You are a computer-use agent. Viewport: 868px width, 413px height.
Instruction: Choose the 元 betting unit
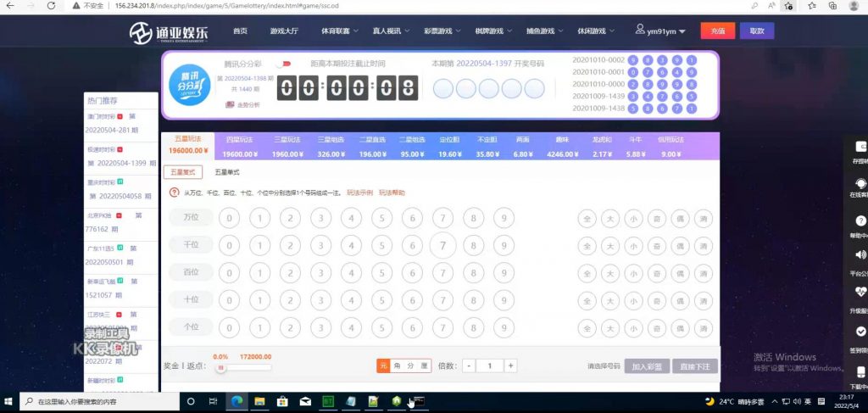384,366
